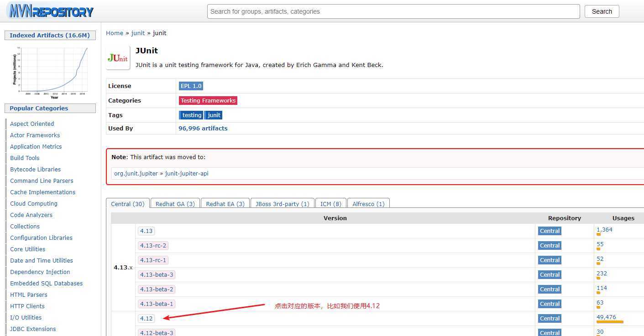Image resolution: width=644 pixels, height=336 pixels.
Task: Click the Search button
Action: [x=602, y=11]
